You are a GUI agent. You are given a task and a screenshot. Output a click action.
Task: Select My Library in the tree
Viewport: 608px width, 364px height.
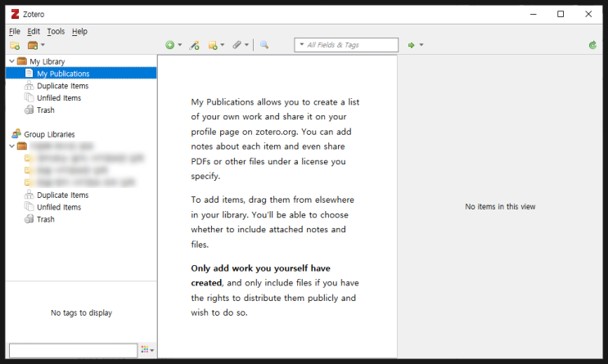[47, 61]
